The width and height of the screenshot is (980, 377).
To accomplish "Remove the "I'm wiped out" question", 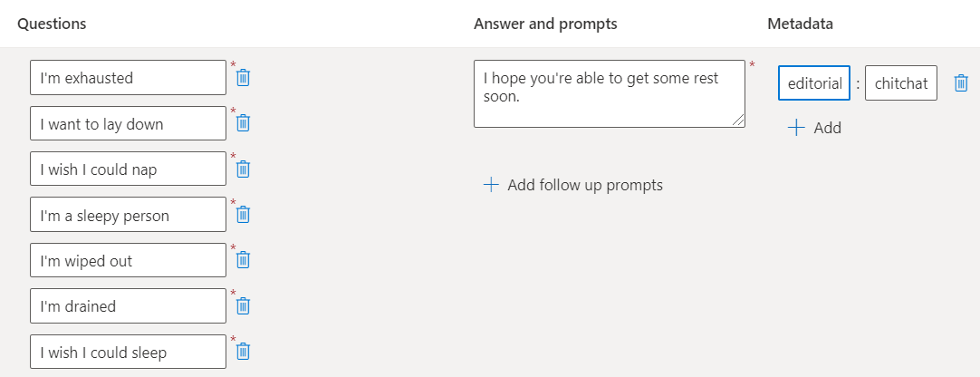I will pos(243,260).
